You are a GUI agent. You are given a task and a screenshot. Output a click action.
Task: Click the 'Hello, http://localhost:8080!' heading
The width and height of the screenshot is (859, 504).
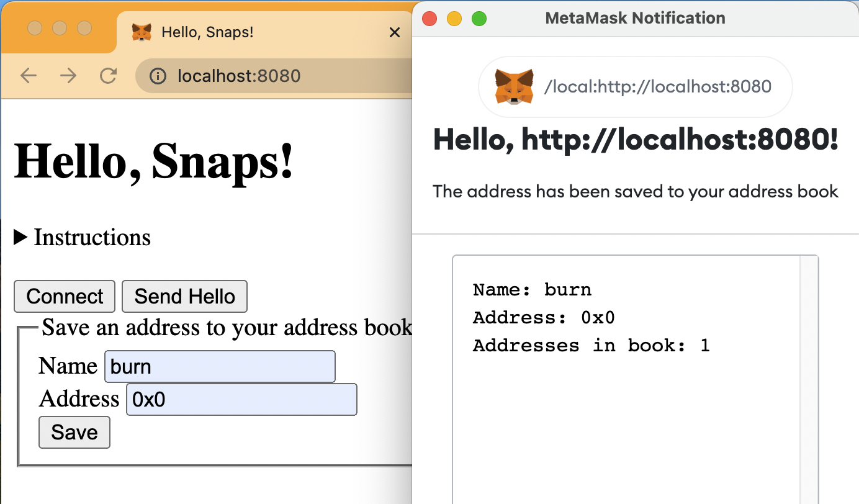[x=636, y=140]
